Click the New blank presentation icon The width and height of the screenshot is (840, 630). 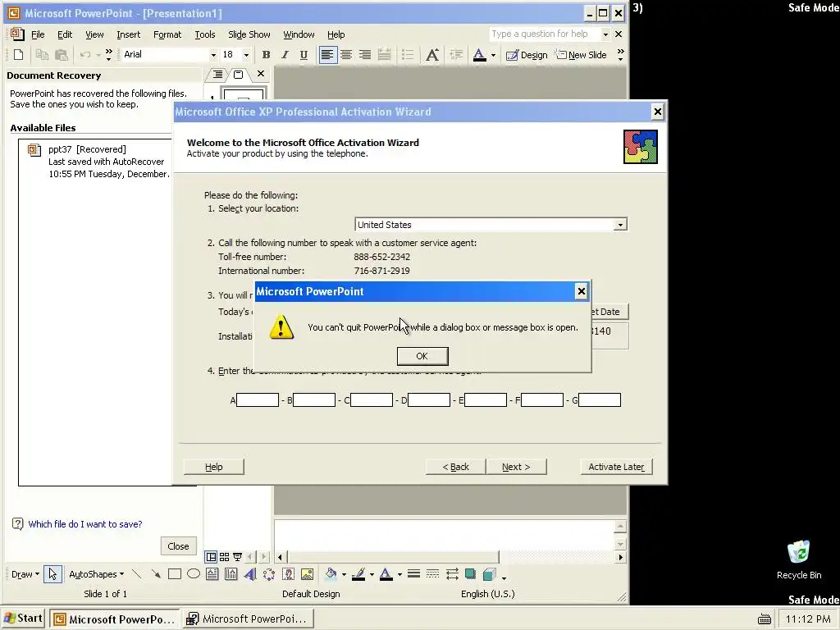(18, 55)
